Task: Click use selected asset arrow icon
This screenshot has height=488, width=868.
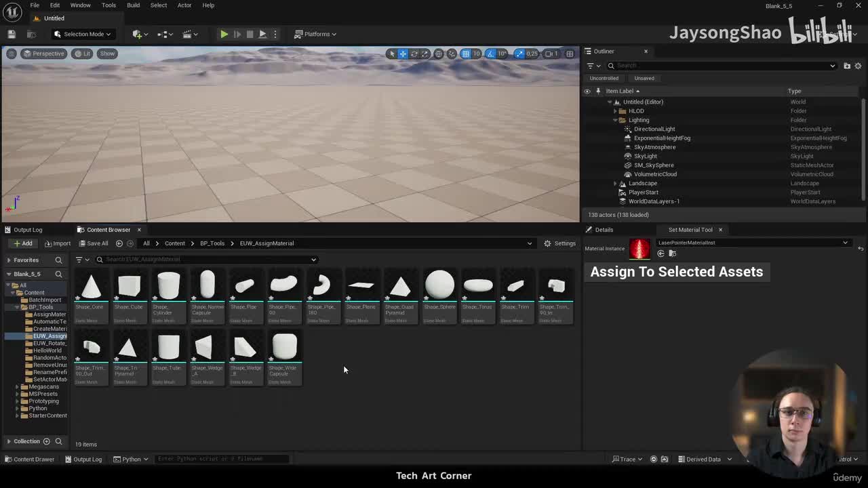Action: point(661,253)
